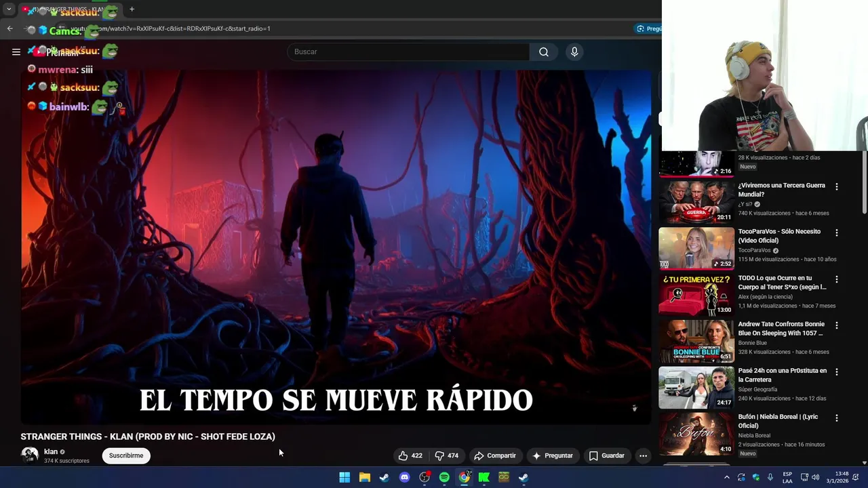Open Windows Security shield tray icon

pos(756,477)
